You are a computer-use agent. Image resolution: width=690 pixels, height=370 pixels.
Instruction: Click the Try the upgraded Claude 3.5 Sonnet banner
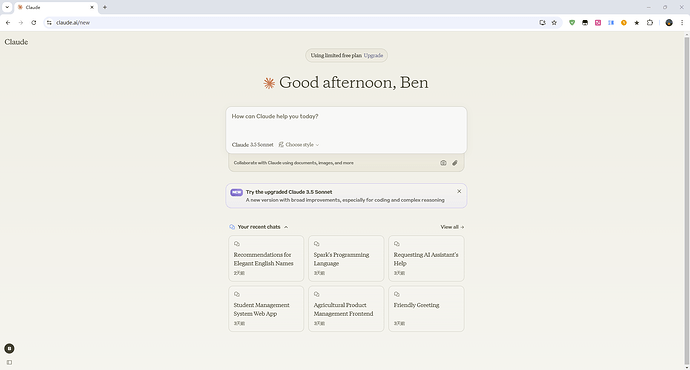click(x=346, y=196)
